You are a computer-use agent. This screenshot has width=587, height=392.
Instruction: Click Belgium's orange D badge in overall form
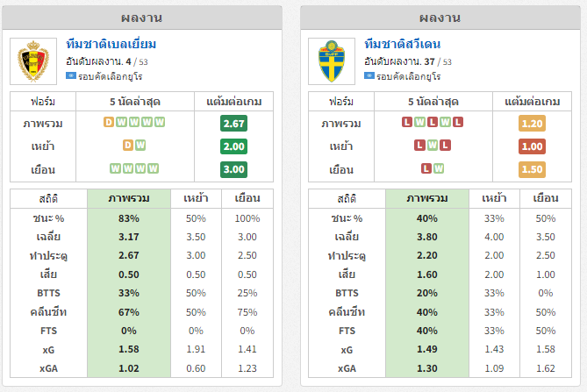(x=109, y=122)
